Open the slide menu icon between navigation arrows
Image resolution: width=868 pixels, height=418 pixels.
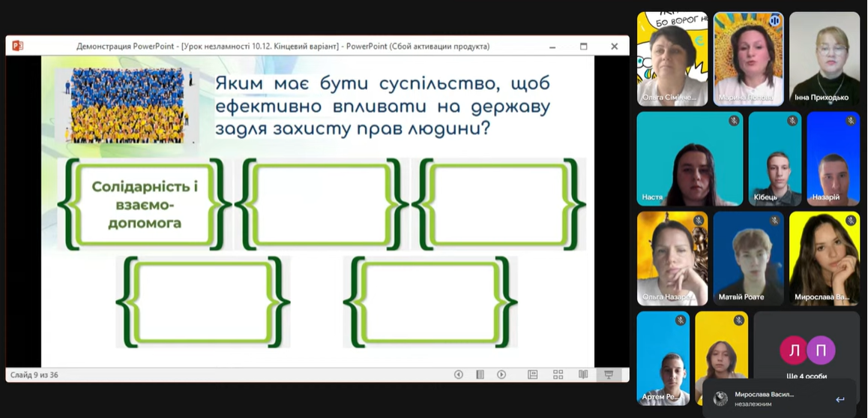(480, 374)
